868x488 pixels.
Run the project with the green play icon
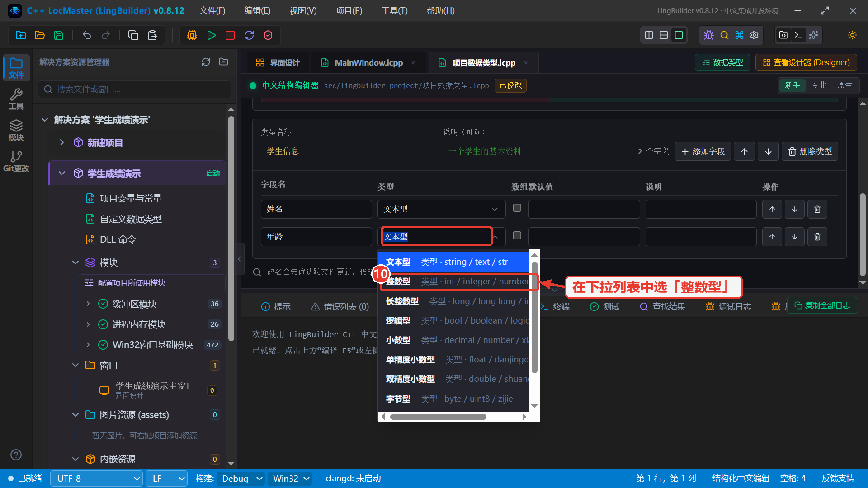[x=211, y=35]
